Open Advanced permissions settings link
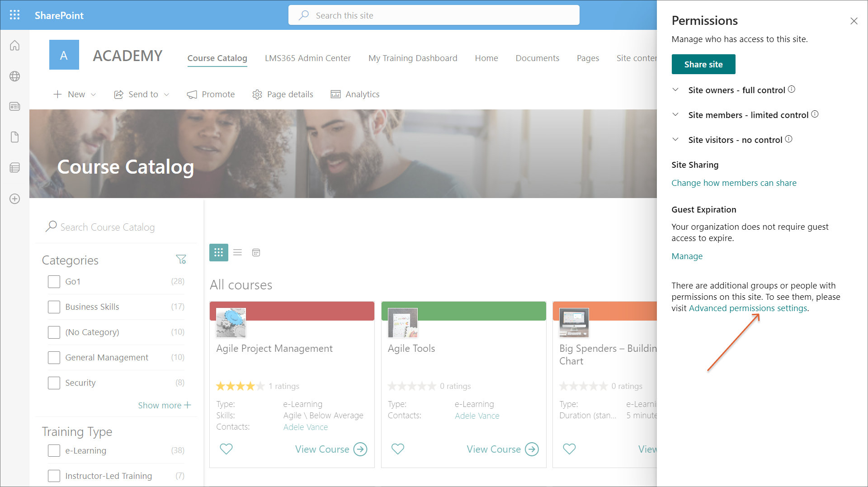 (x=748, y=308)
